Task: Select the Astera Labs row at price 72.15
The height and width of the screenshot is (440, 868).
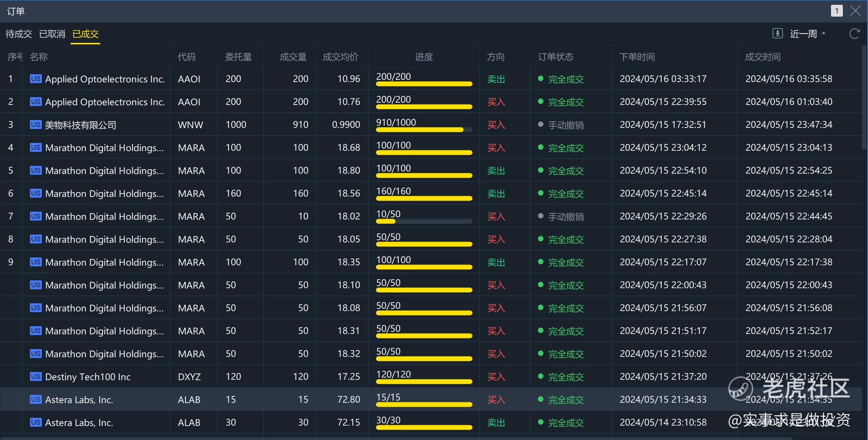Action: 431,422
